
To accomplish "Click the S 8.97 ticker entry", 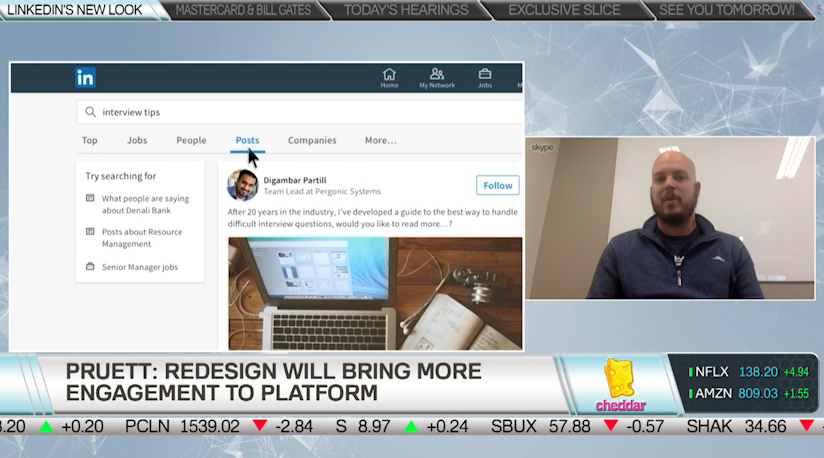I will (402, 426).
